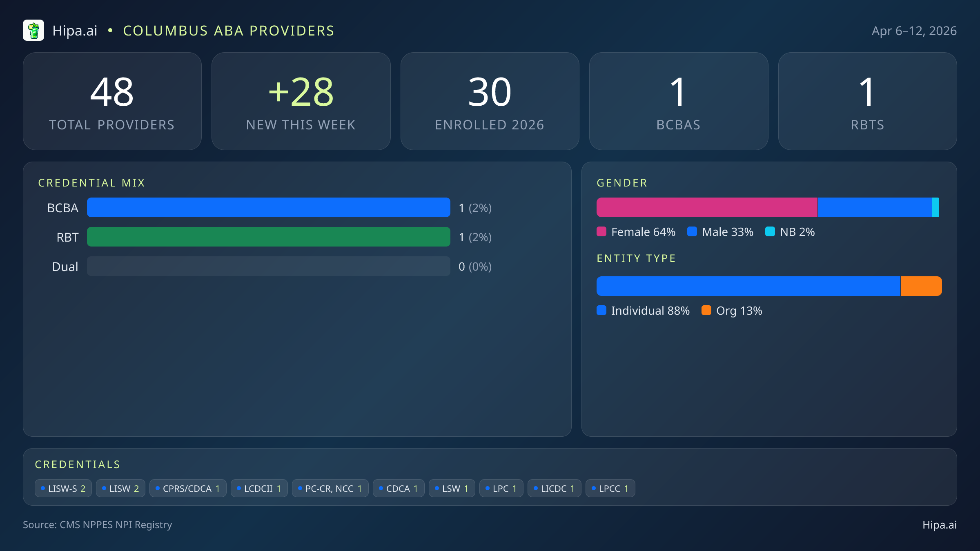Click the Org orange legend swatch
The height and width of the screenshot is (551, 980).
pyautogui.click(x=706, y=311)
